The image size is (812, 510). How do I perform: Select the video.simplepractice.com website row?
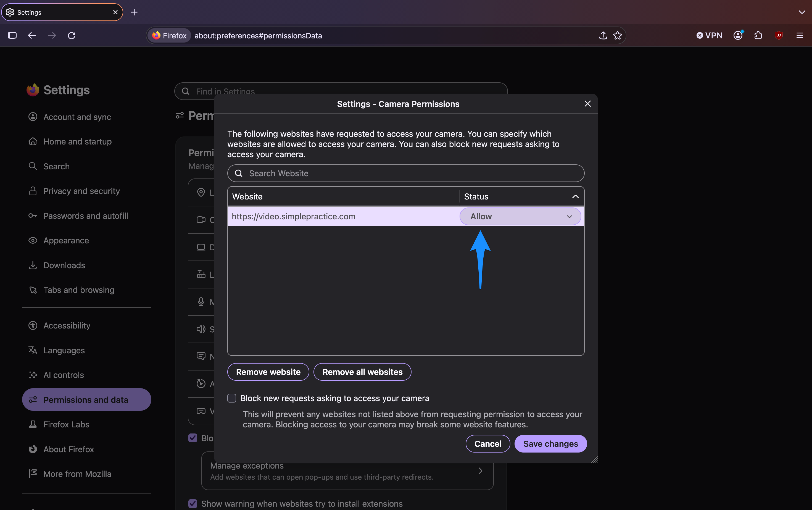(x=343, y=217)
